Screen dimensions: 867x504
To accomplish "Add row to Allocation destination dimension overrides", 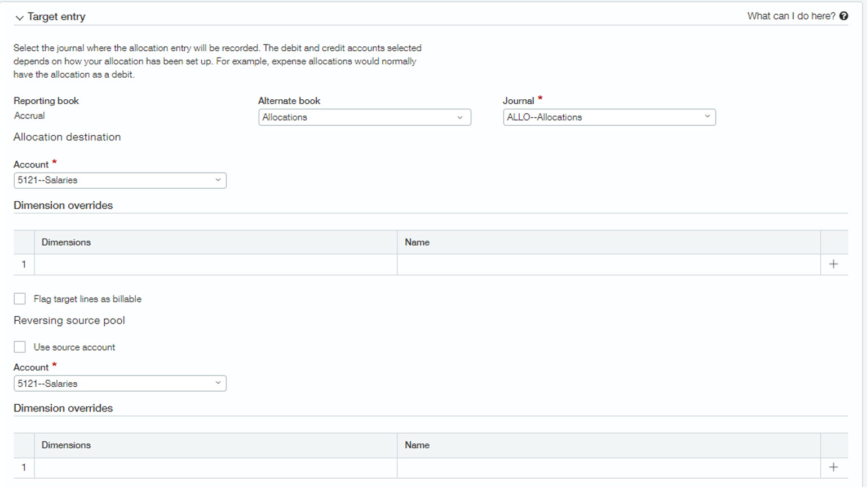I will pos(833,264).
